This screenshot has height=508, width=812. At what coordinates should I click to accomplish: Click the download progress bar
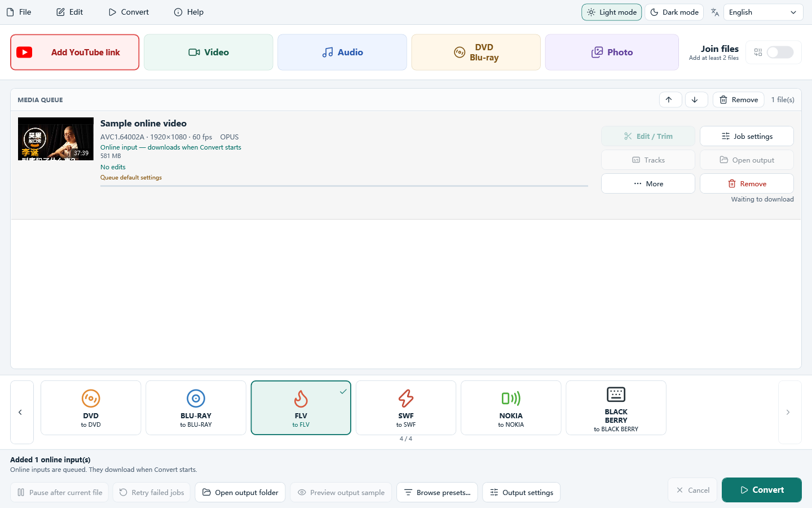tap(344, 186)
